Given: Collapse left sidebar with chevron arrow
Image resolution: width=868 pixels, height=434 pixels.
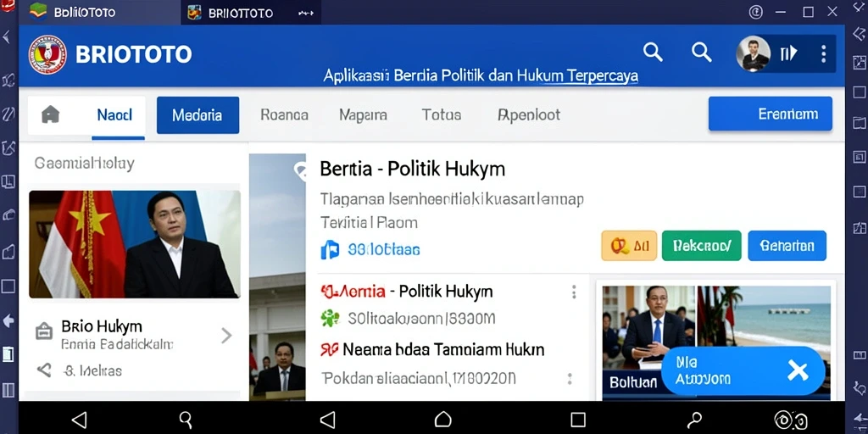Looking at the screenshot, I should pos(7,37).
